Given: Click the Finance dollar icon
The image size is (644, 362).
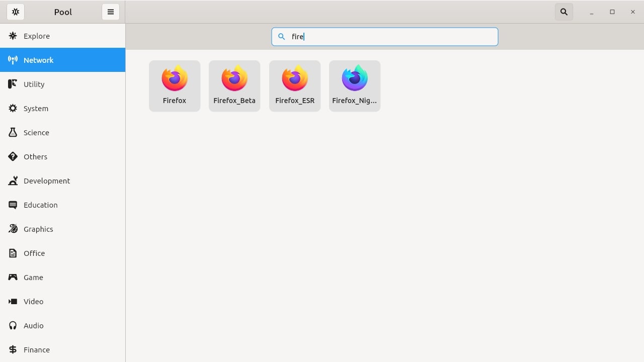Looking at the screenshot, I should point(13,349).
